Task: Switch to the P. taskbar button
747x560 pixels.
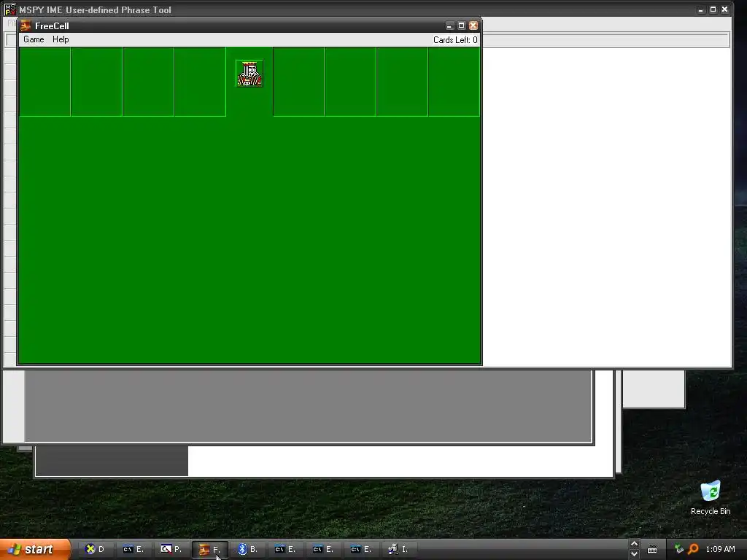Action: click(171, 550)
